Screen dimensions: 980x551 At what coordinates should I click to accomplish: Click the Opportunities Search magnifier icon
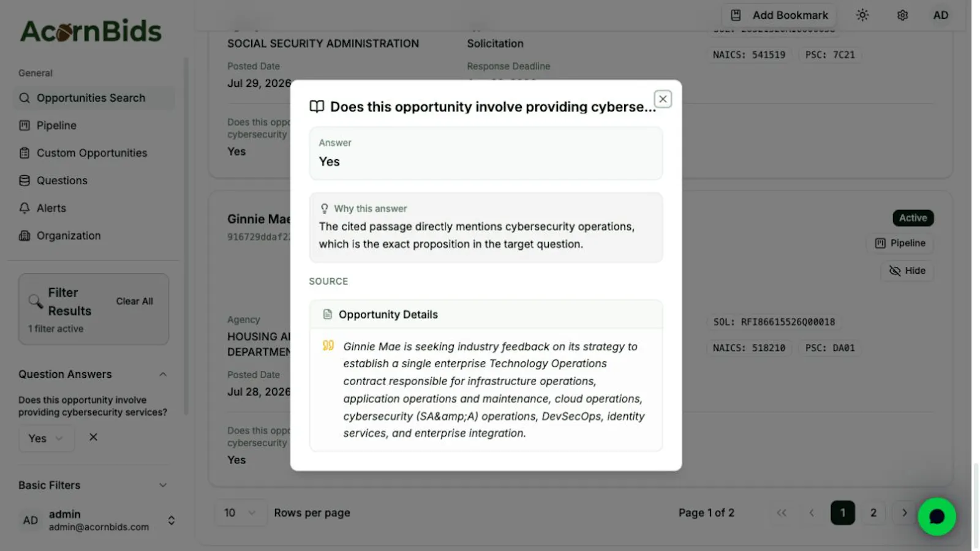(x=24, y=98)
